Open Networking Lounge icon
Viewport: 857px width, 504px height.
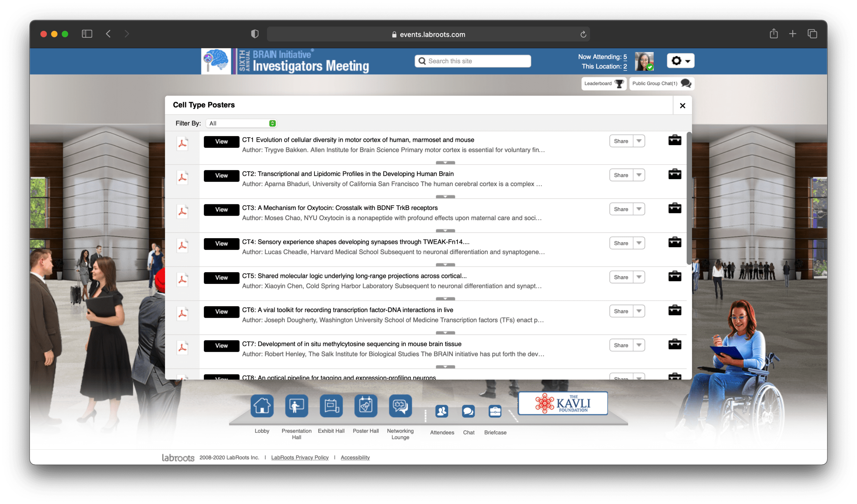400,406
